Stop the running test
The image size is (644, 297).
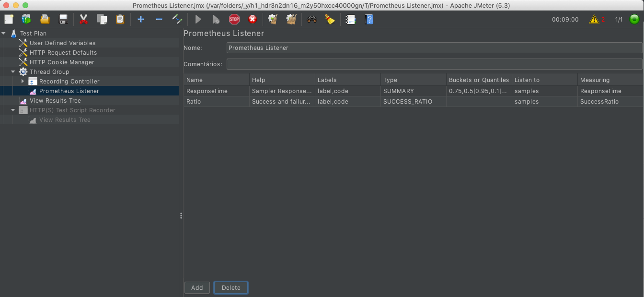234,19
